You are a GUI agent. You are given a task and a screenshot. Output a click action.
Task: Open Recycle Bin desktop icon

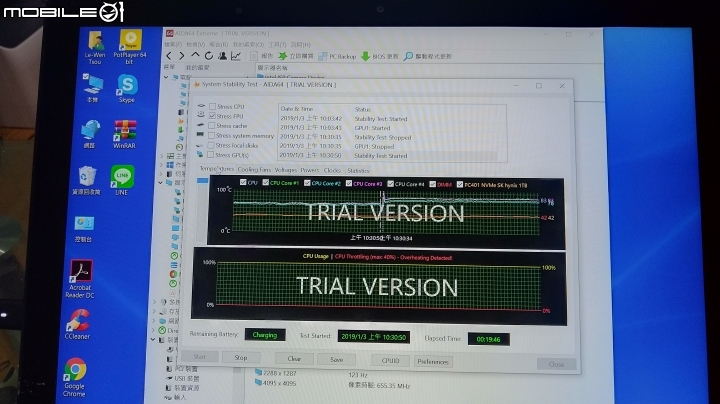click(x=86, y=180)
